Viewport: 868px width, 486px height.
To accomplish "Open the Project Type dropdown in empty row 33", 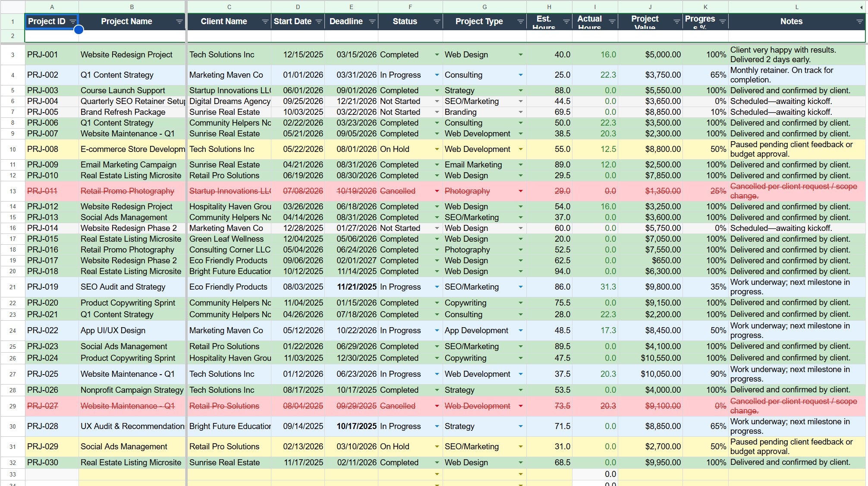I will (x=521, y=474).
